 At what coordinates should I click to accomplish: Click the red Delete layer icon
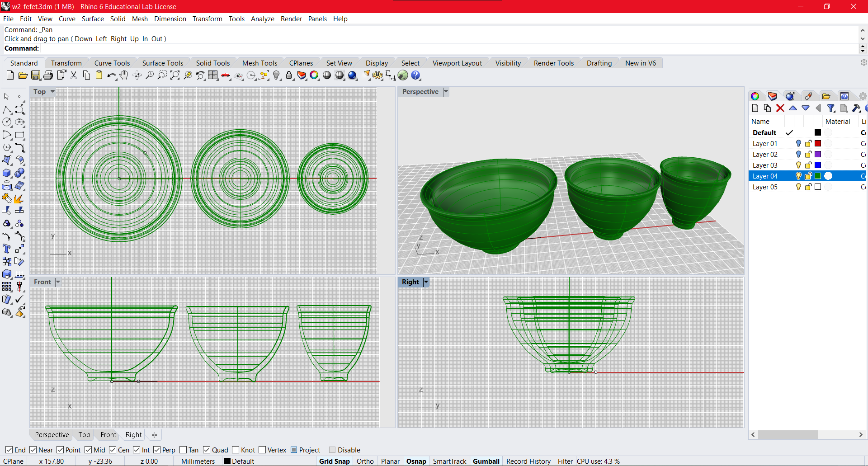780,108
